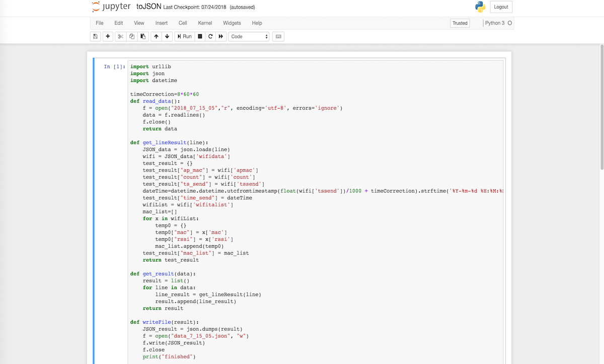Open the Help menu

pyautogui.click(x=257, y=23)
